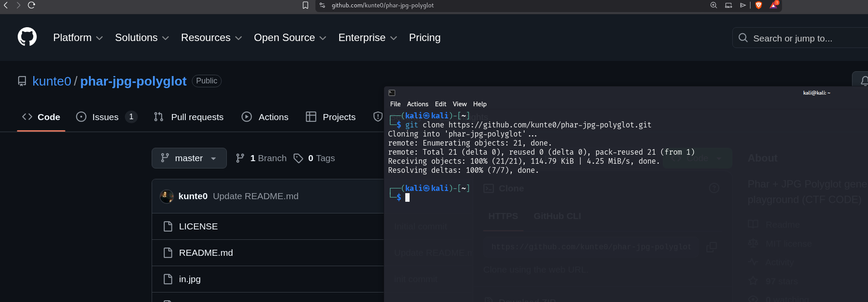Click the site settings icon beside URL
This screenshot has width=868, height=302.
[322, 5]
